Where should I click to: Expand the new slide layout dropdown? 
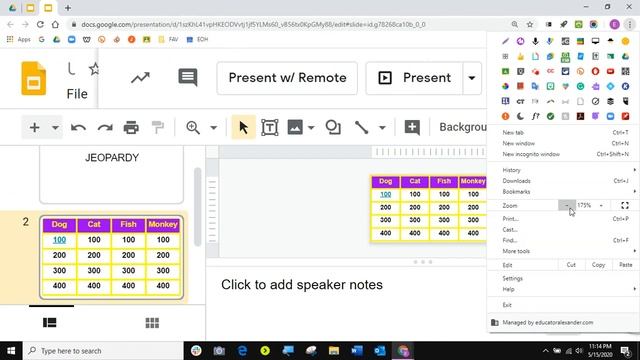[x=55, y=128]
